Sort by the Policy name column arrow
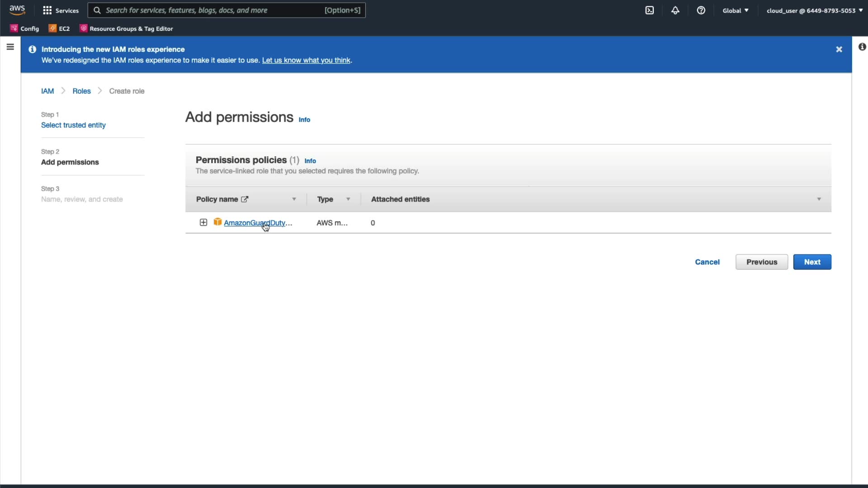This screenshot has width=868, height=488. pyautogui.click(x=294, y=199)
